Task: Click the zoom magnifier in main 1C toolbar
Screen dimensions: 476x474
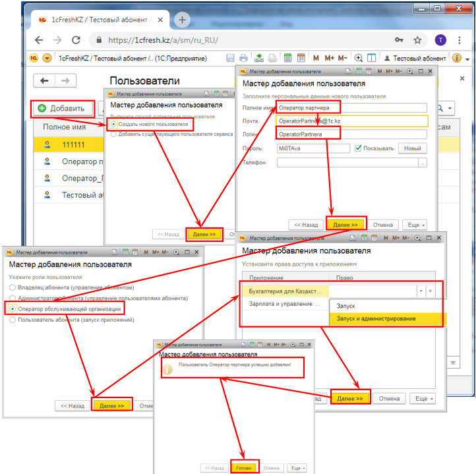Action: click(x=359, y=58)
